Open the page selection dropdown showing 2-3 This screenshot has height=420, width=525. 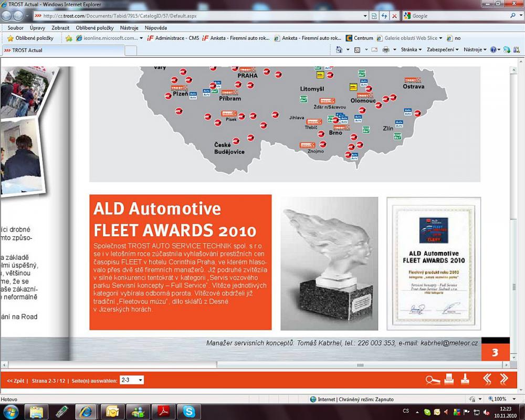132,380
